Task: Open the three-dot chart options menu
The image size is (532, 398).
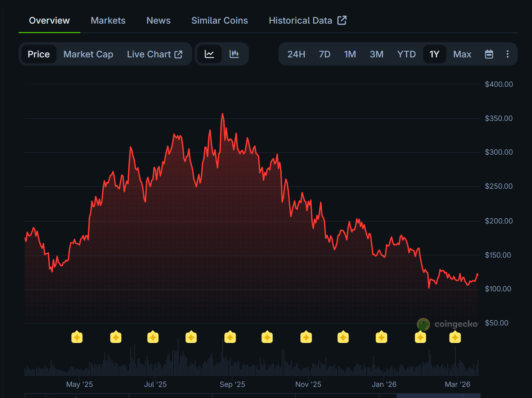Action: click(x=507, y=54)
